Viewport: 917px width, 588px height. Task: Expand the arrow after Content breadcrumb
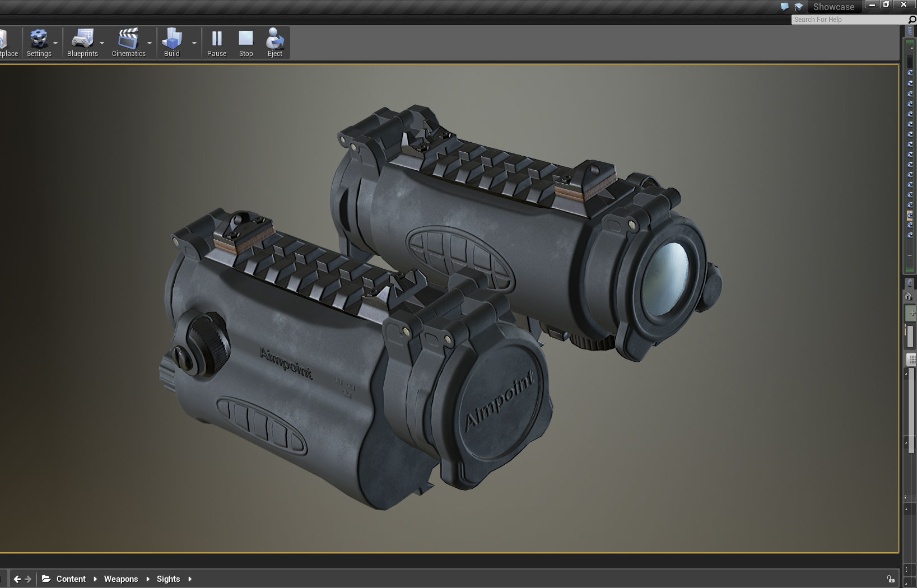(95, 579)
